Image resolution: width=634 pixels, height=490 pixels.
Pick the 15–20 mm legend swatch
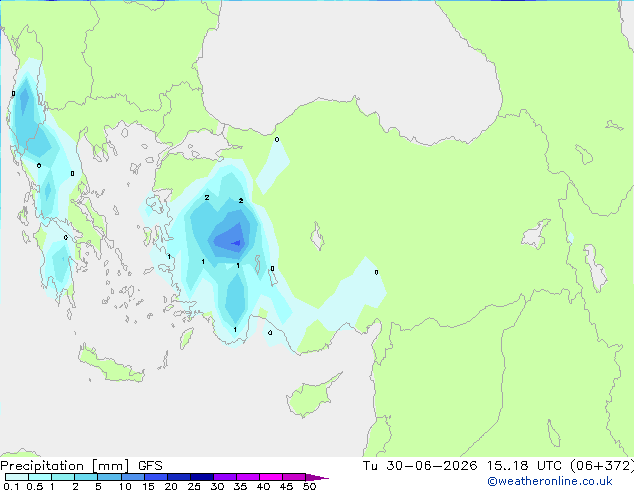tap(155, 477)
